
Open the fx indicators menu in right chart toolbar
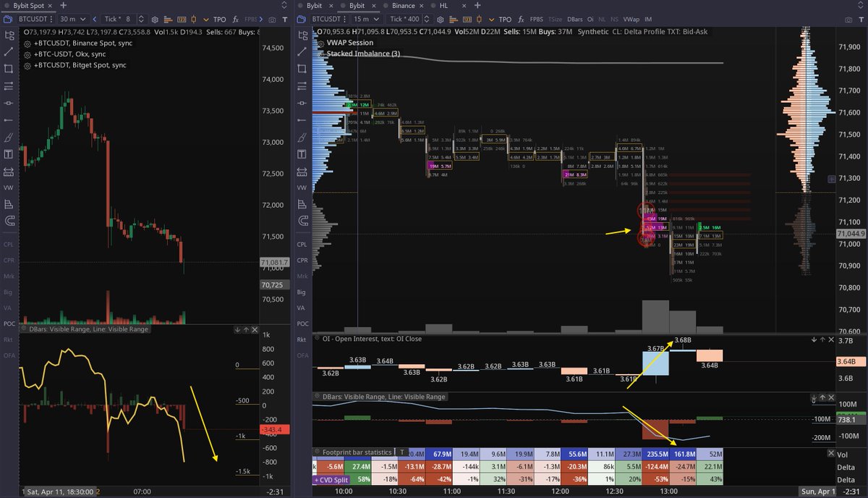[520, 20]
